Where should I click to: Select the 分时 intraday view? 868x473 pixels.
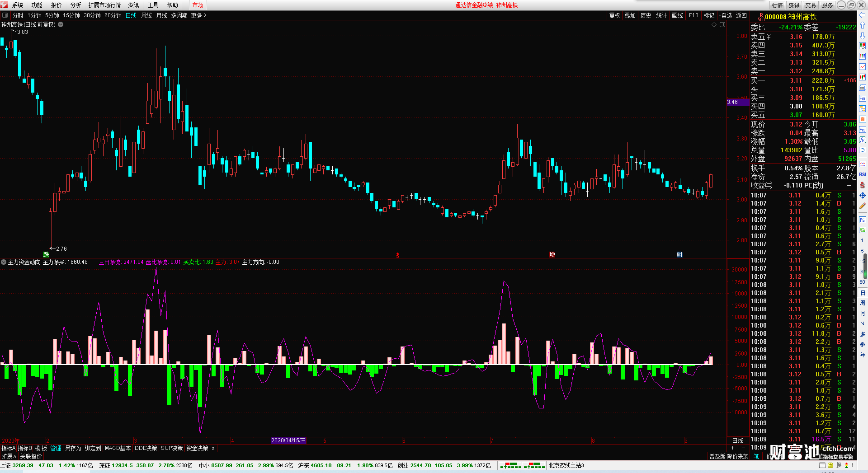18,15
